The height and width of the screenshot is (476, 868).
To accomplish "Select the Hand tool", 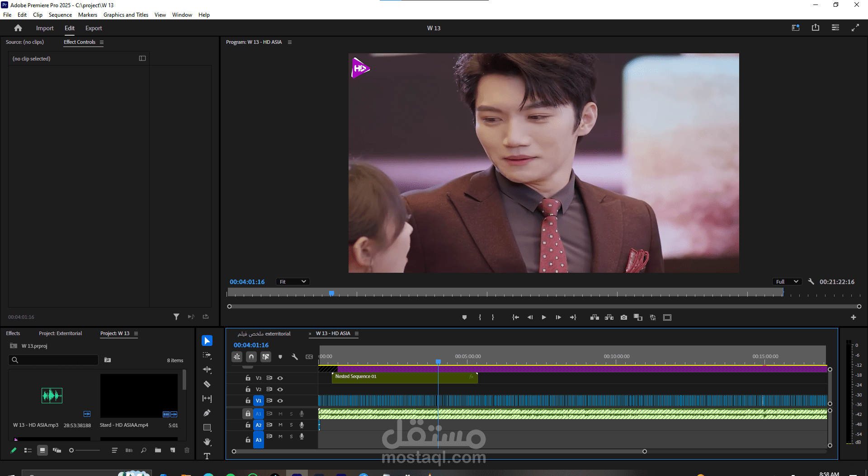I will tap(207, 442).
